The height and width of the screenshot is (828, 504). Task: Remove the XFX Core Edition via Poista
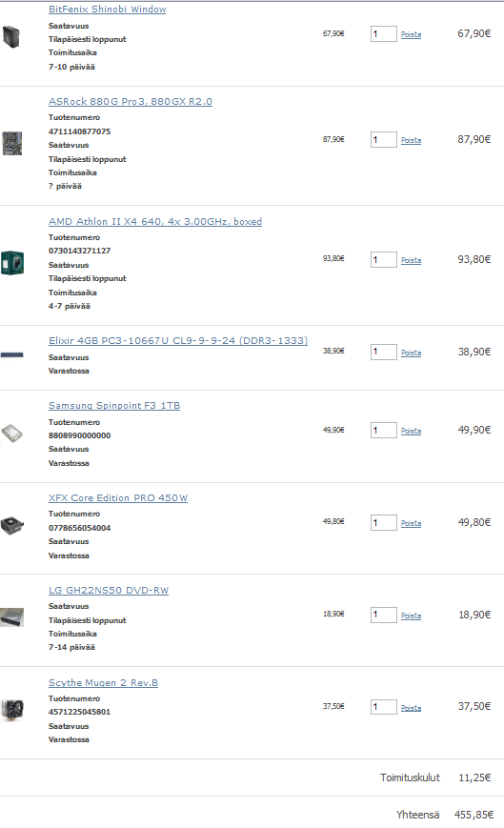click(412, 523)
